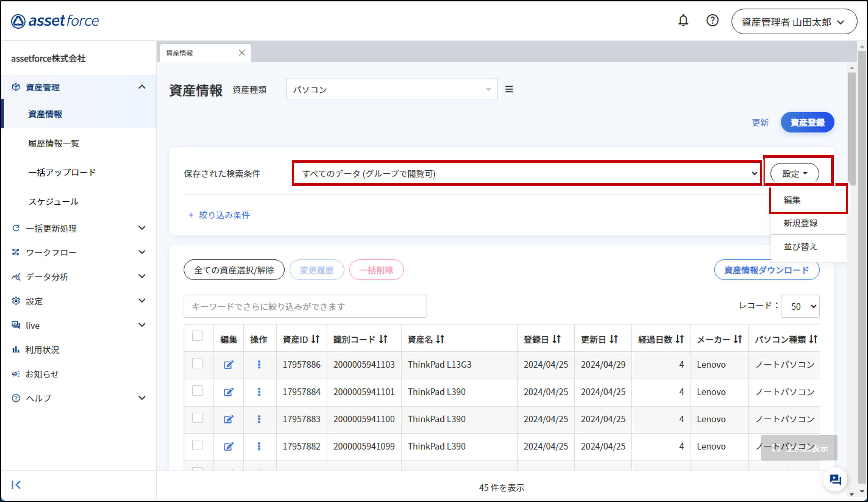Click the 変更履歴 button
The height and width of the screenshot is (502, 868).
tap(317, 270)
